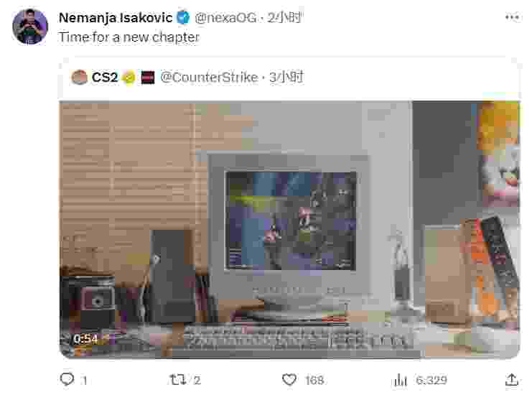
Task: Open the CS2 display name in quoted post
Action: (x=105, y=78)
